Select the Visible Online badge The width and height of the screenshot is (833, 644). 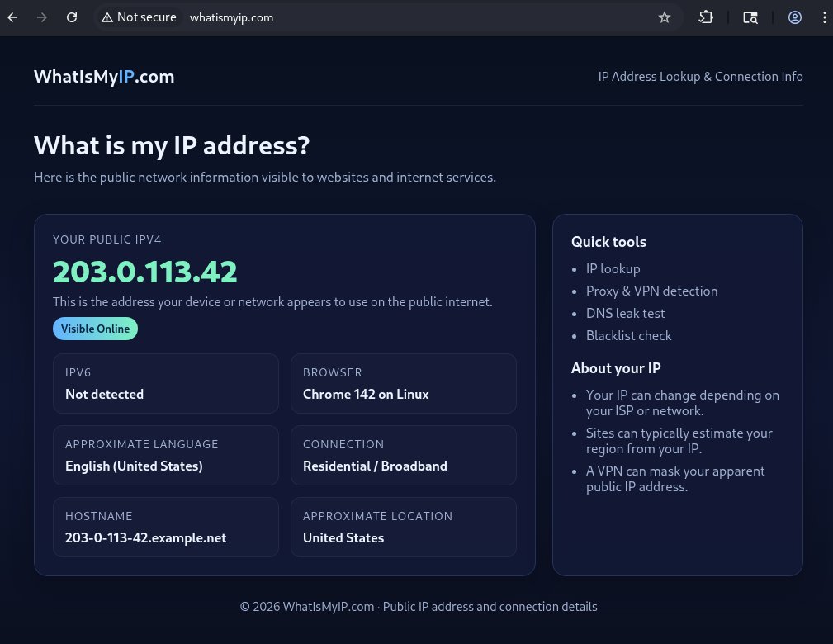click(95, 329)
